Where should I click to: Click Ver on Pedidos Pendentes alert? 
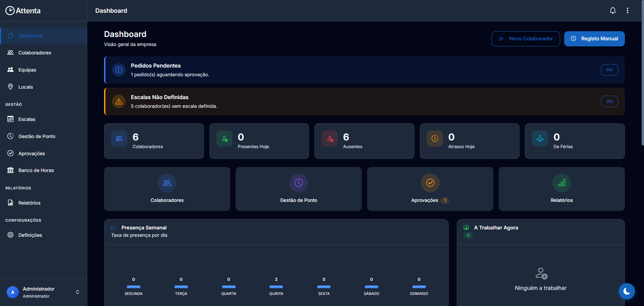(609, 70)
